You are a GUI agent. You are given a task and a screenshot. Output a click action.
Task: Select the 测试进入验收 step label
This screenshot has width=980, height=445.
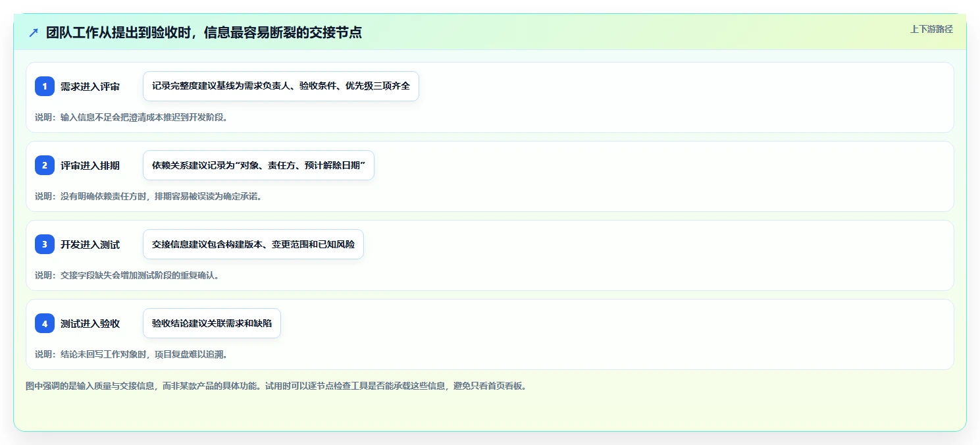[90, 323]
